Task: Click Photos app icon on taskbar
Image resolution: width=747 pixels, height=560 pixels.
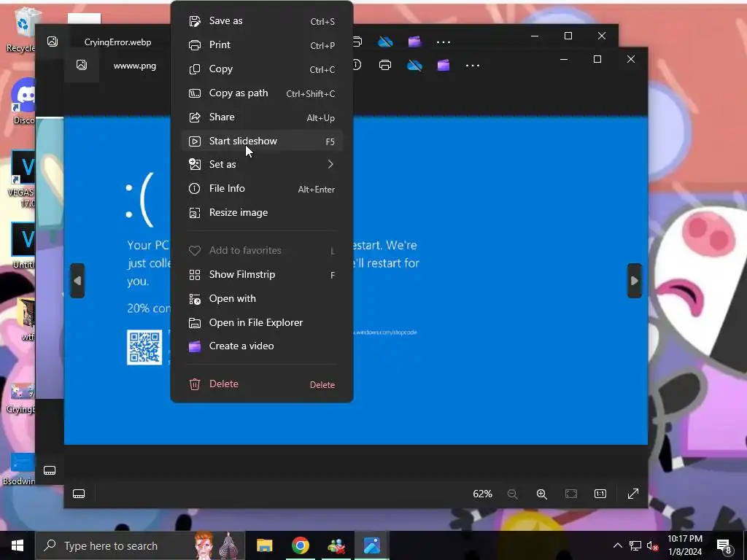Action: click(x=371, y=545)
